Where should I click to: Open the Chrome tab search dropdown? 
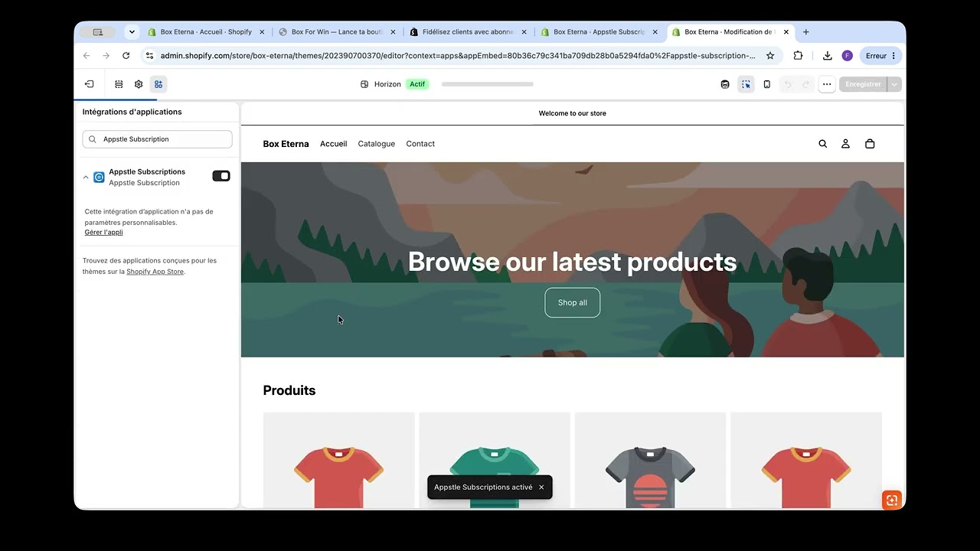pos(132,32)
